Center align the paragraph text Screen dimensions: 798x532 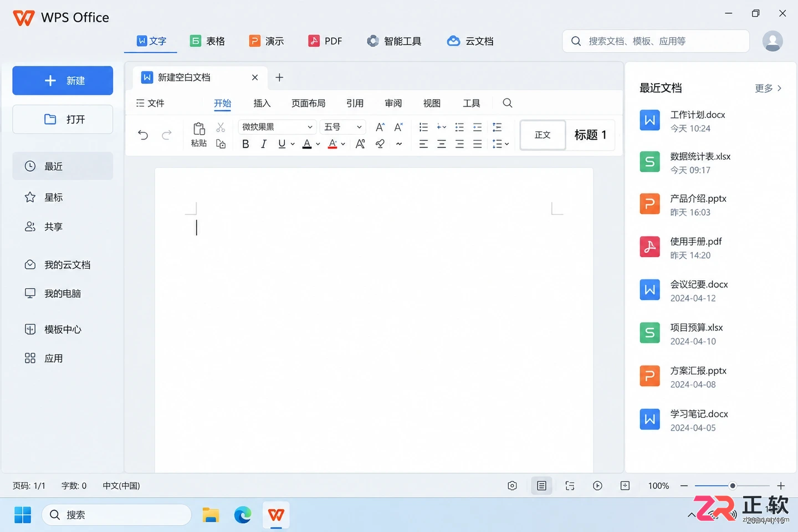(442, 144)
